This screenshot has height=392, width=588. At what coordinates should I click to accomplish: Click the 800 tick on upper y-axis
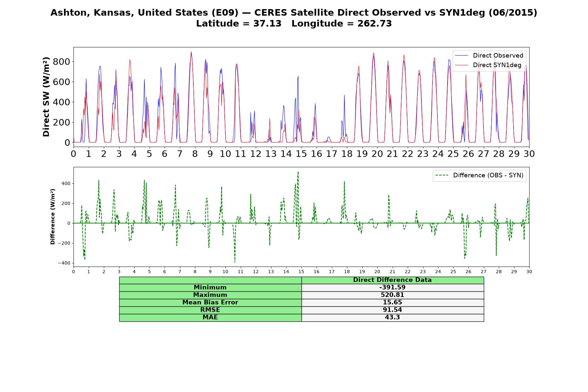[x=62, y=62]
